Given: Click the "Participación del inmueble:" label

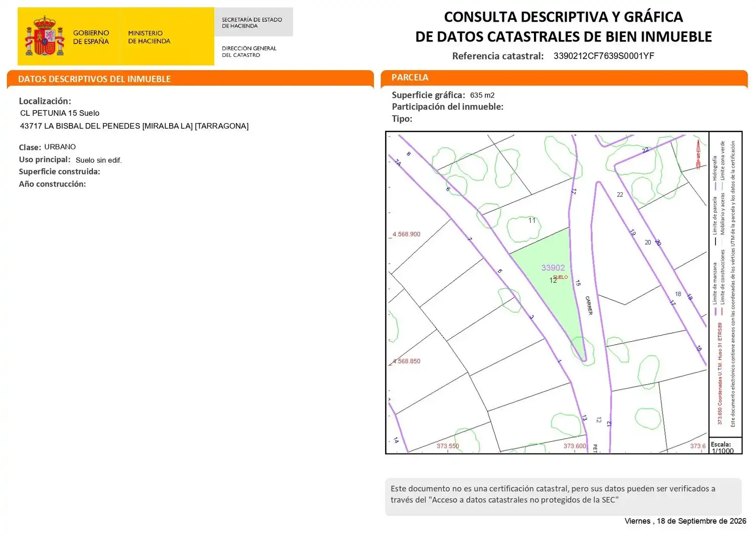Looking at the screenshot, I should pos(447,107).
